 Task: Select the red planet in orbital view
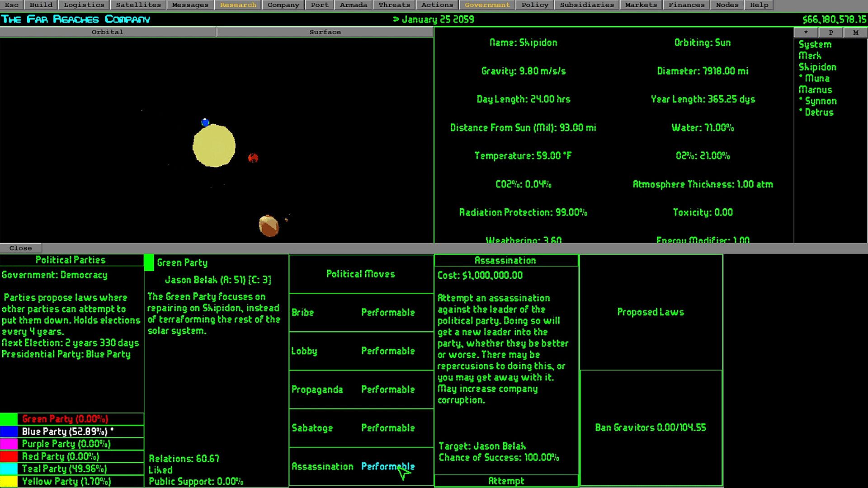pos(253,158)
